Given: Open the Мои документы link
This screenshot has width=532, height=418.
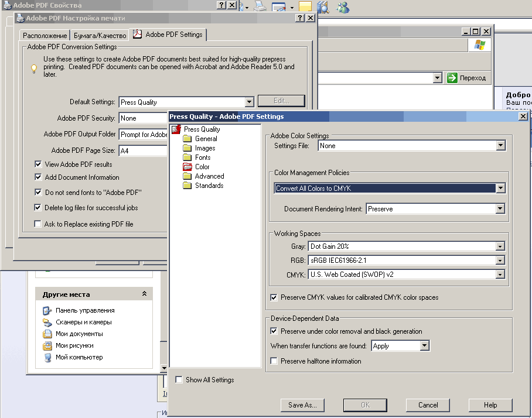Looking at the screenshot, I should click(79, 334).
